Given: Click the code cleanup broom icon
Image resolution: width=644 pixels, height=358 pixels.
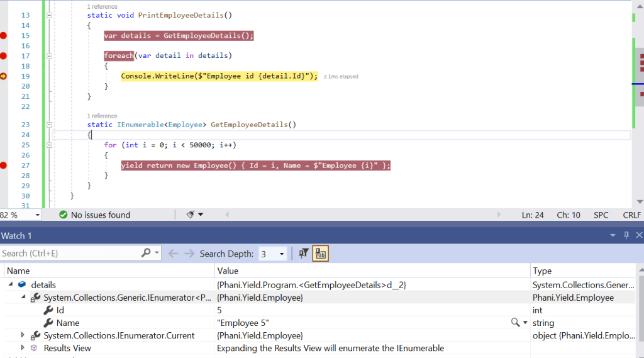Looking at the screenshot, I should point(191,215).
